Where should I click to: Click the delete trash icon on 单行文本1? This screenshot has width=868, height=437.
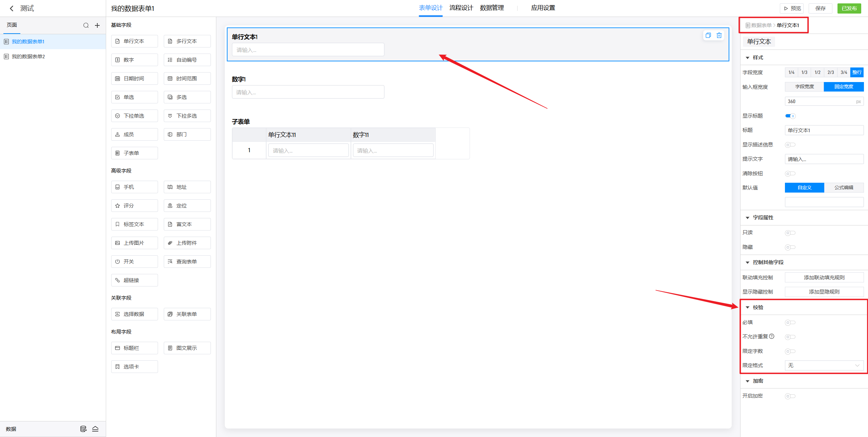coord(719,35)
